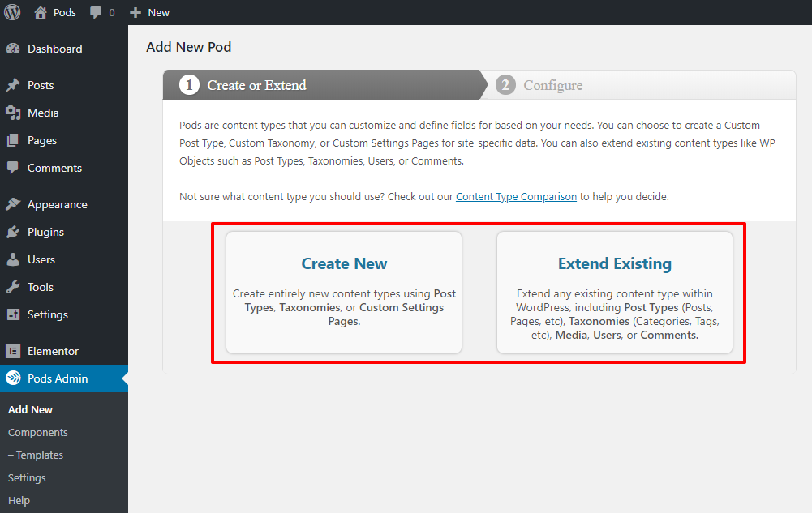Click the Plugins plug icon
Viewport: 812px width, 513px height.
tap(13, 232)
